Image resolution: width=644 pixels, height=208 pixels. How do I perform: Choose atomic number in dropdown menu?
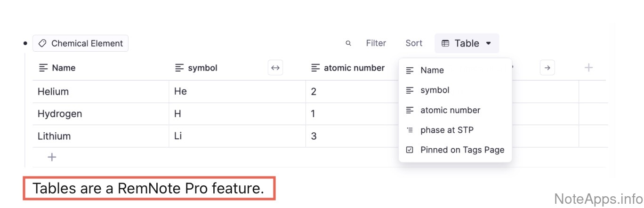(450, 110)
